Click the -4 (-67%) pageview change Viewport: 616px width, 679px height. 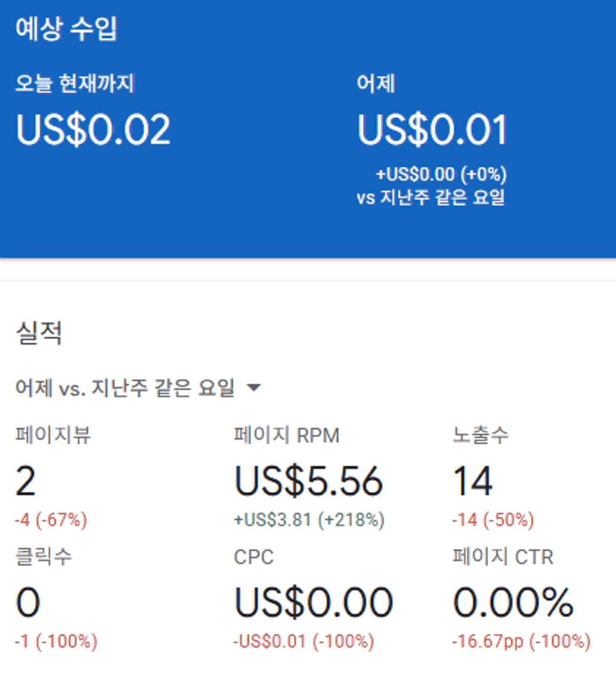click(x=51, y=519)
